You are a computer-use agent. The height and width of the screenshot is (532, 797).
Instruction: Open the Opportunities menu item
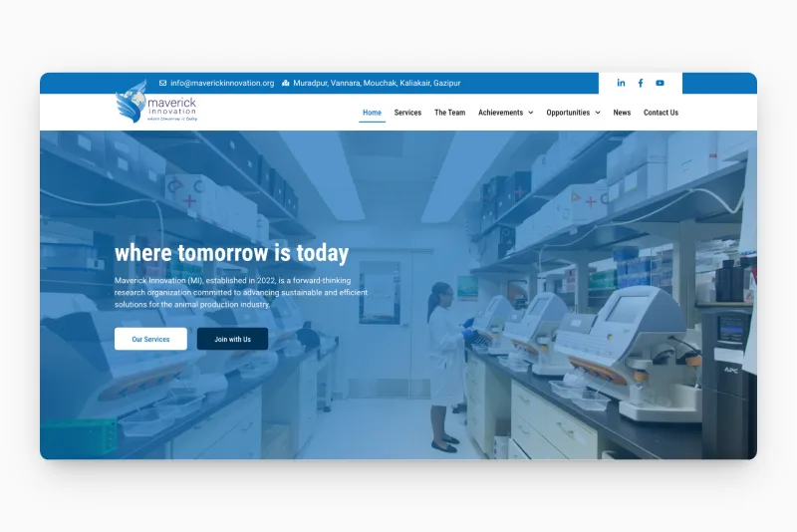pyautogui.click(x=568, y=113)
